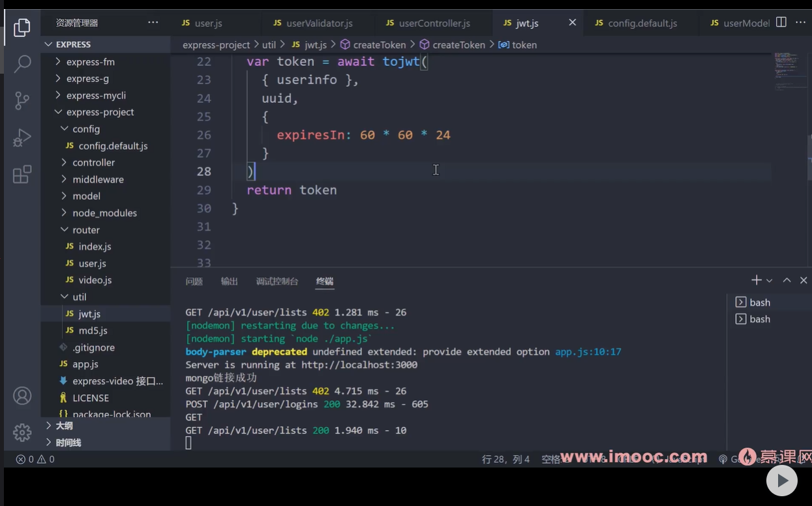
Task: Expand the express-mycli folder
Action: (x=106, y=95)
